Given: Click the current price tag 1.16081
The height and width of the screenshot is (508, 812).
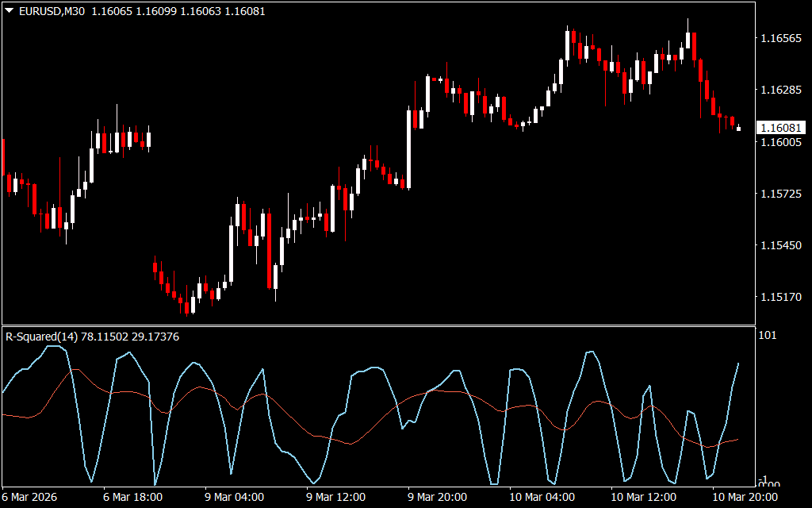Looking at the screenshot, I should 781,128.
